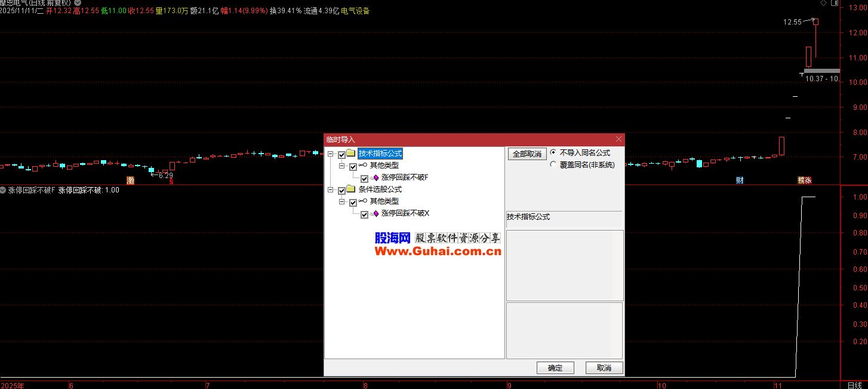Image resolution: width=868 pixels, height=389 pixels.
Task: Click the 全部取消 button
Action: [527, 154]
